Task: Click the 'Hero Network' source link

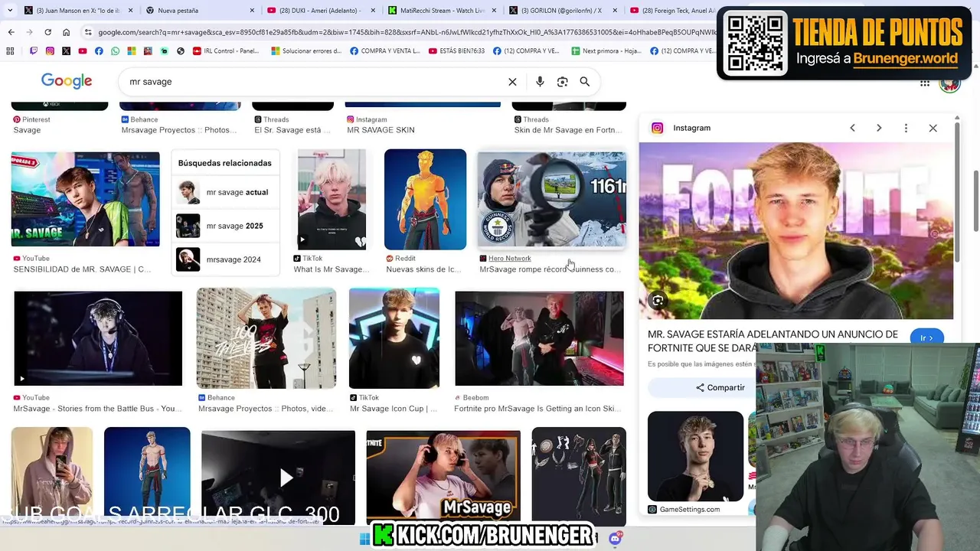Action: pos(509,259)
